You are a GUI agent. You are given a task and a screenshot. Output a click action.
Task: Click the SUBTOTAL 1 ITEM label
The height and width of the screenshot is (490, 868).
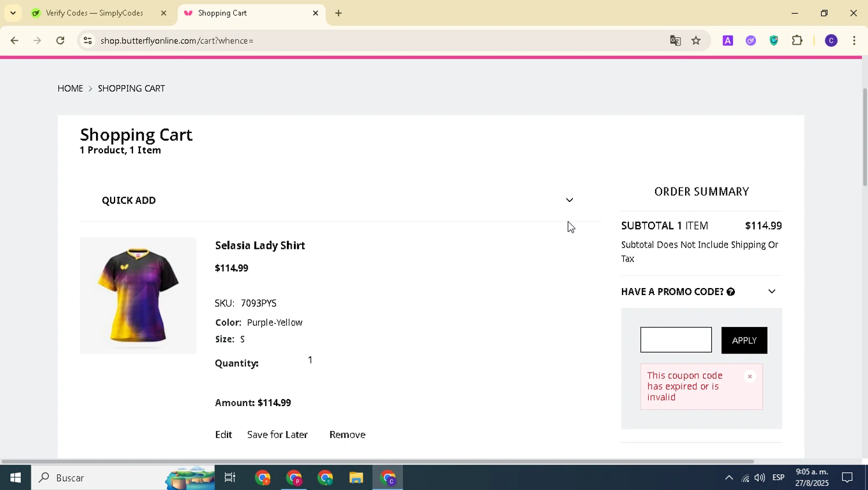tap(664, 226)
